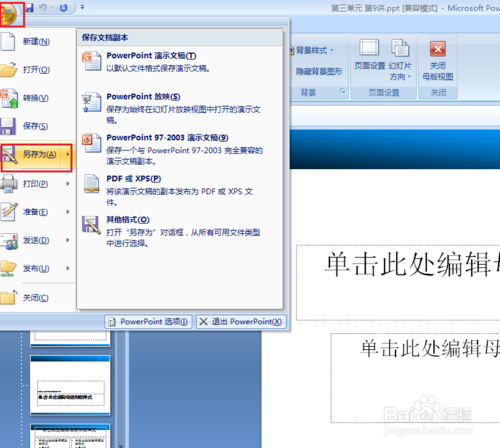Expand the 准备(E) submenu arrow
Screen dimensions: 500x448
68,212
